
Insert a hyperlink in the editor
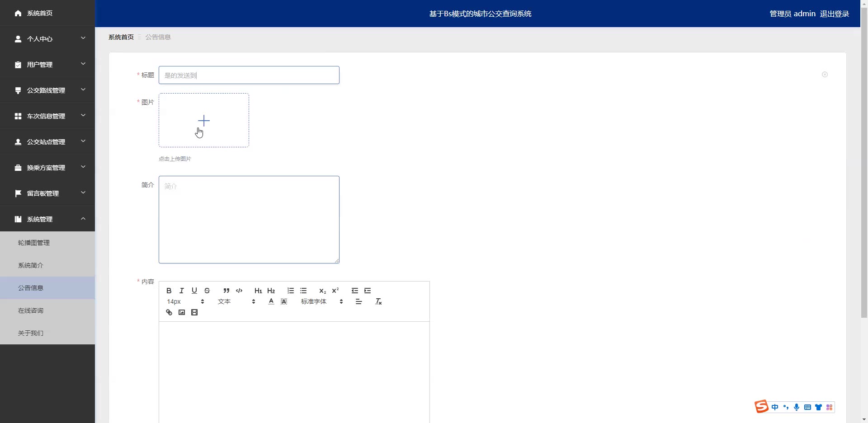169,312
